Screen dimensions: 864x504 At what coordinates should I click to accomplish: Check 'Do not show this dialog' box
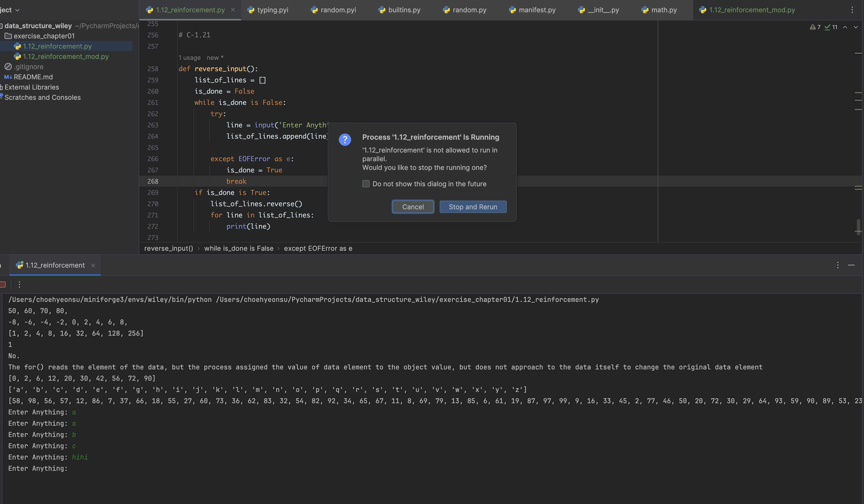point(366,184)
